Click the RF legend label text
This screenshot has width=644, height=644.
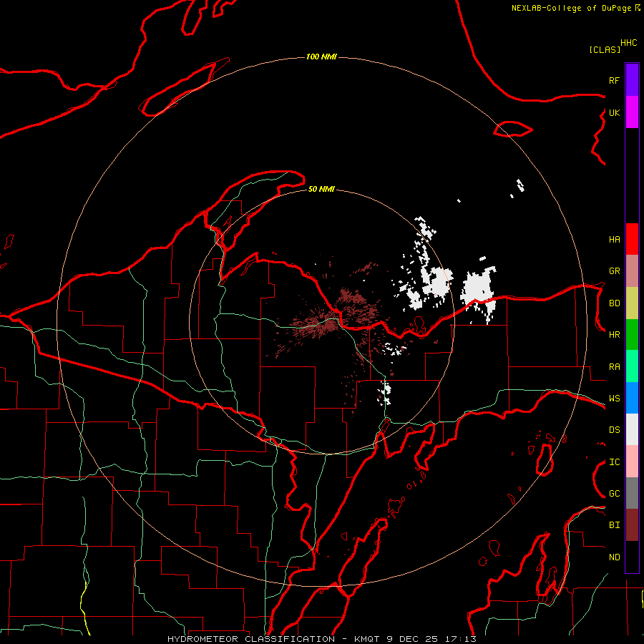point(614,80)
